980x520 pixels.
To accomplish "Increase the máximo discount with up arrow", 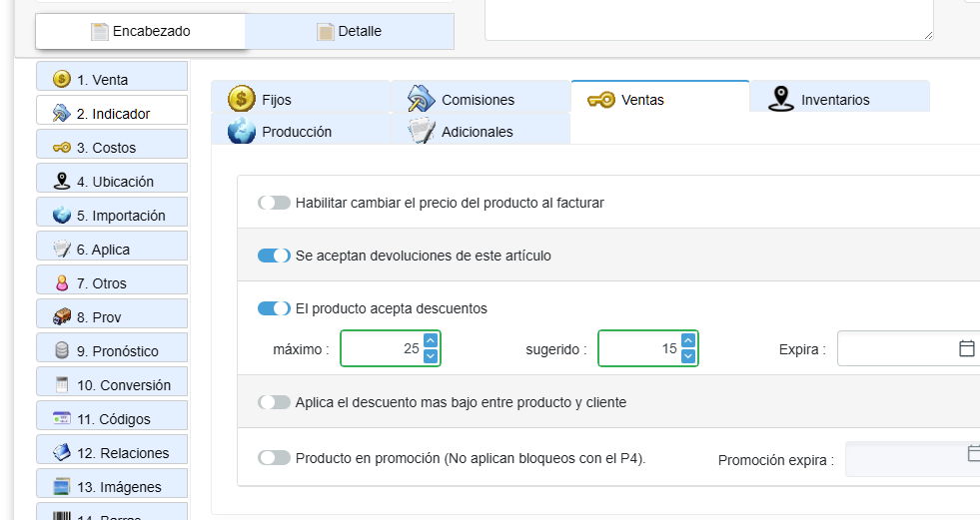I will pos(431,341).
